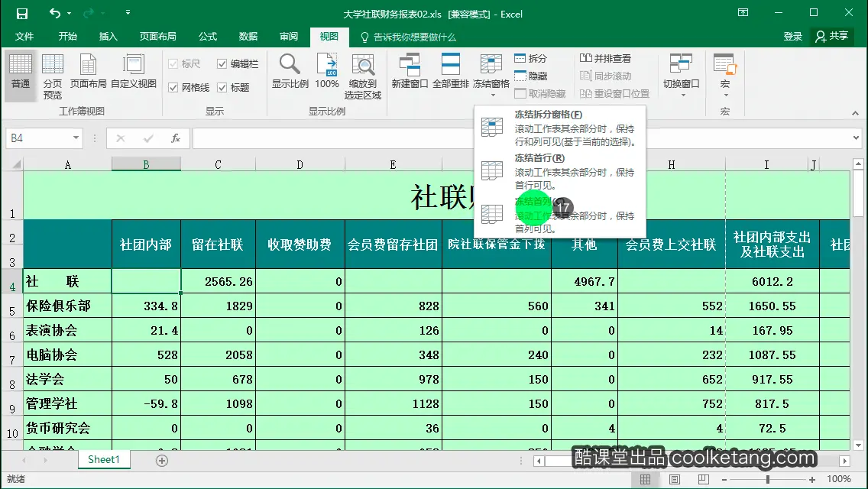The width and height of the screenshot is (868, 489).
Task: Open the Freeze Panes (冻结窗格) dropdown
Action: pyautogui.click(x=491, y=76)
